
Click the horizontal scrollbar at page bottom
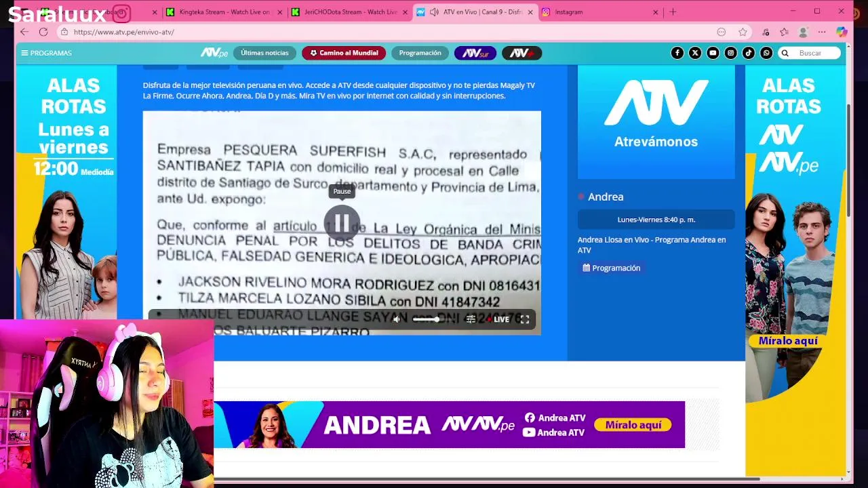click(x=487, y=479)
